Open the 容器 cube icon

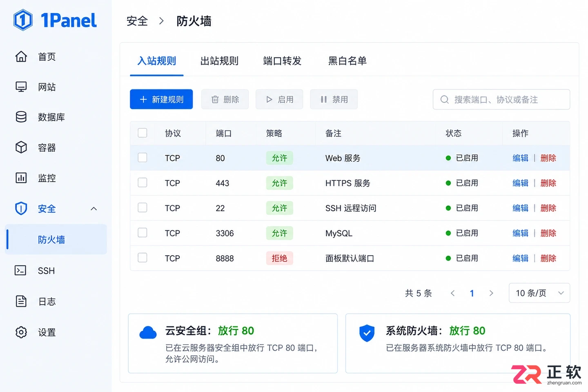coord(21,147)
